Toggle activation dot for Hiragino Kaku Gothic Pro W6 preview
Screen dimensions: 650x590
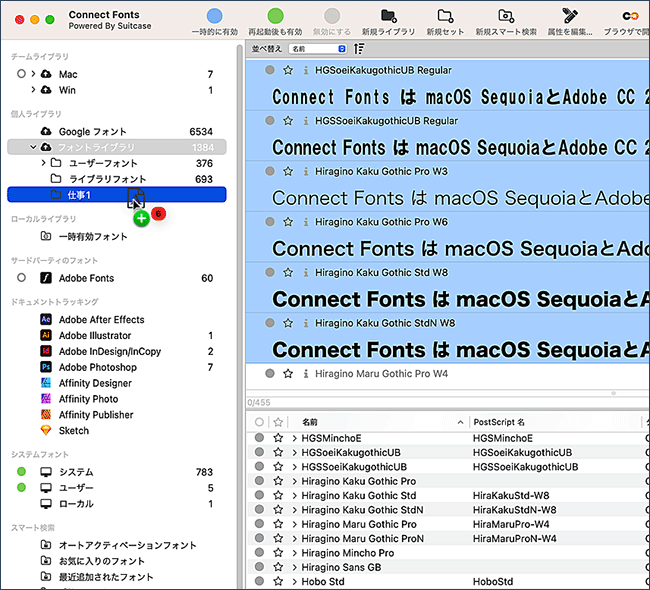click(270, 221)
